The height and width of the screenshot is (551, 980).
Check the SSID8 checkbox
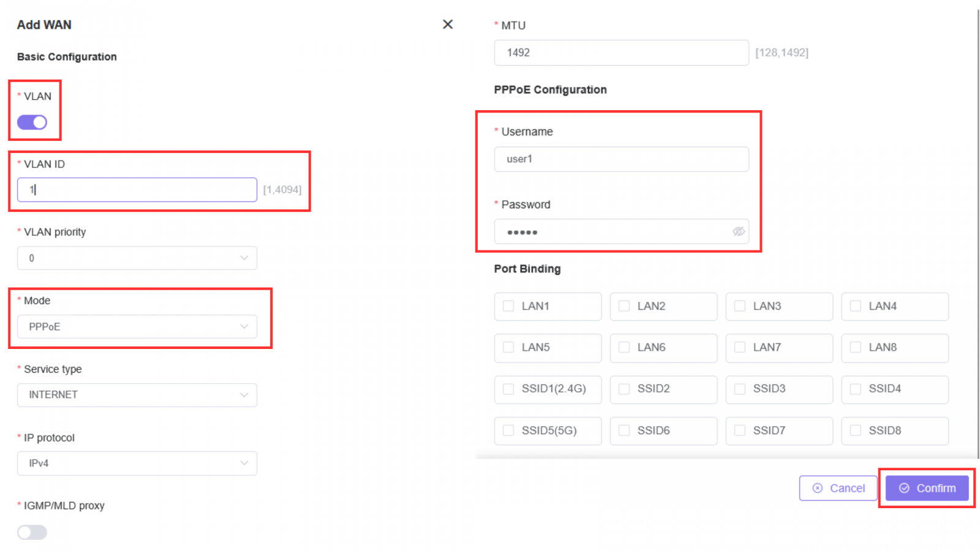(x=856, y=430)
